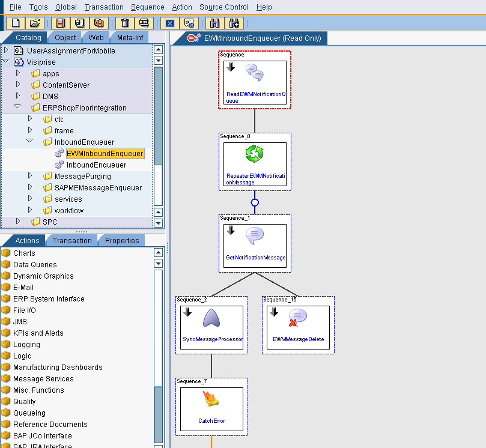Click the Open folder toolbar icon
This screenshot has width=486, height=448.
pos(35,23)
